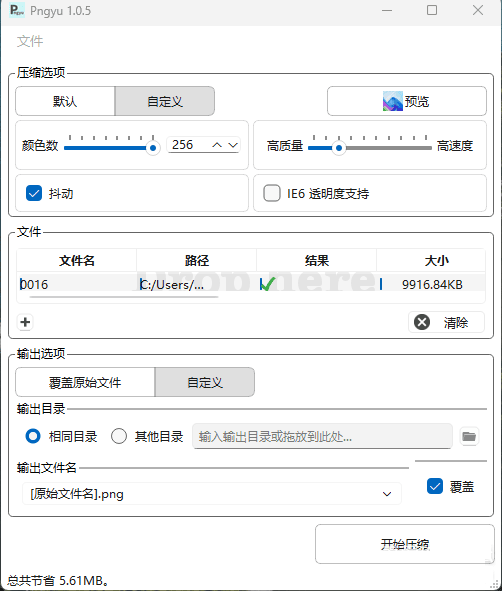The height and width of the screenshot is (591, 502).
Task: Open the 文件 menu
Action: pos(30,41)
